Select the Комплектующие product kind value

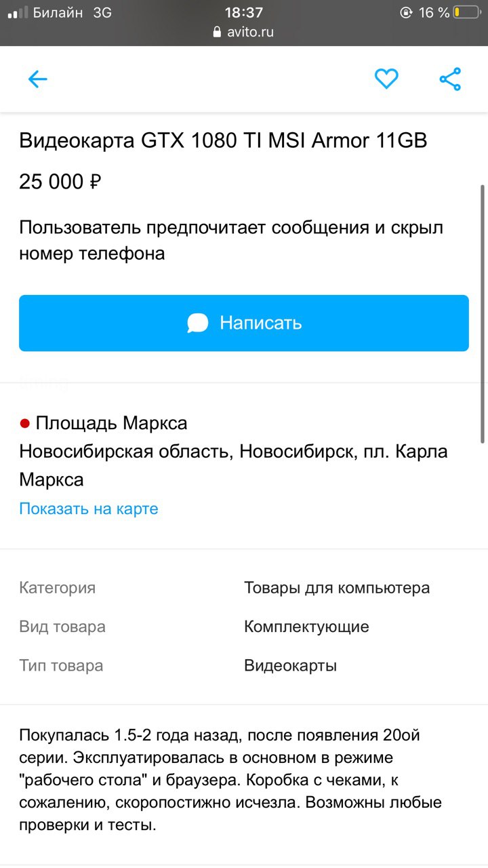(306, 627)
